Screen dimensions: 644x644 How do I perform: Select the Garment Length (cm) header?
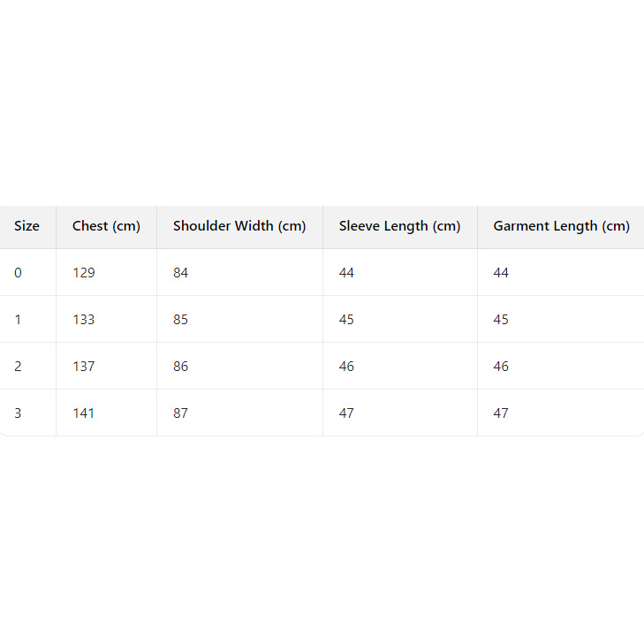pyautogui.click(x=561, y=226)
